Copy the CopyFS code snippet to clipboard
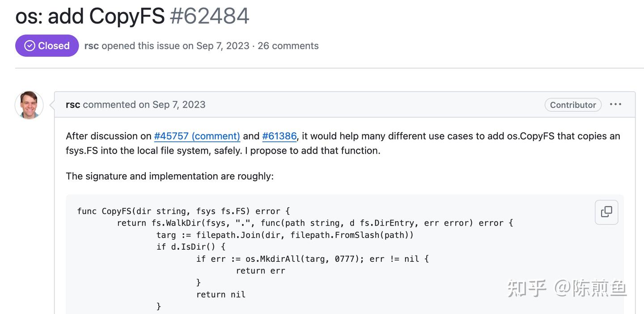This screenshot has height=314, width=644. [x=606, y=212]
